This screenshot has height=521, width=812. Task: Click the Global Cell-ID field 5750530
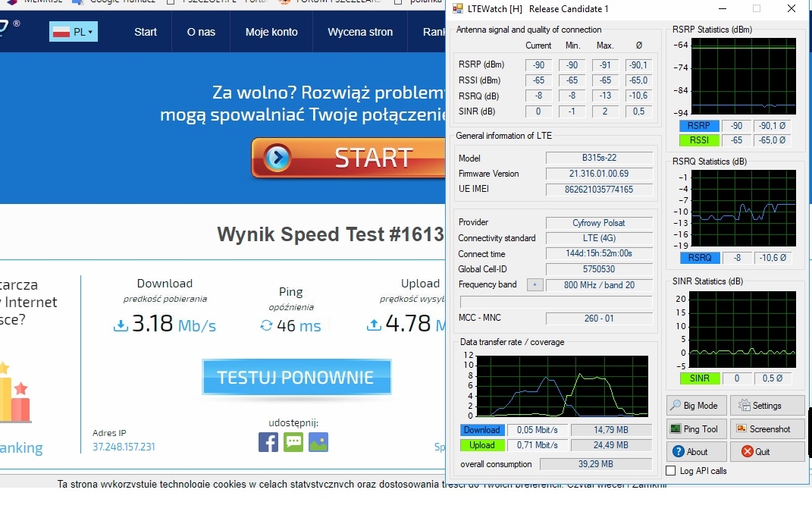click(599, 268)
